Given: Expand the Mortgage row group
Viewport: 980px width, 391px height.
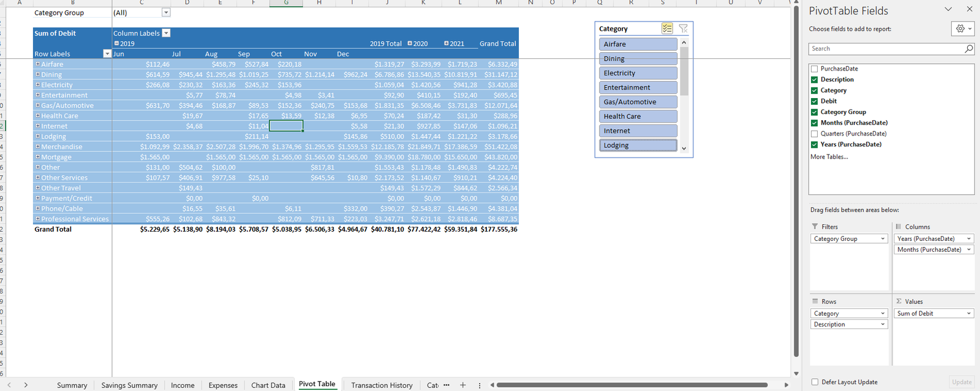Looking at the screenshot, I should point(37,157).
